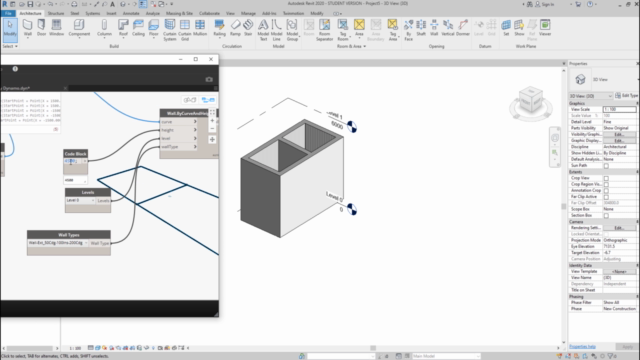This screenshot has width=640, height=360.
Task: Select the Tag Room tool
Action: (x=343, y=30)
